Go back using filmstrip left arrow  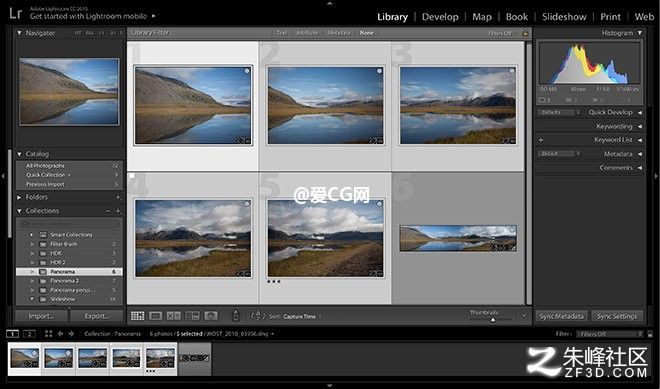tap(60, 334)
